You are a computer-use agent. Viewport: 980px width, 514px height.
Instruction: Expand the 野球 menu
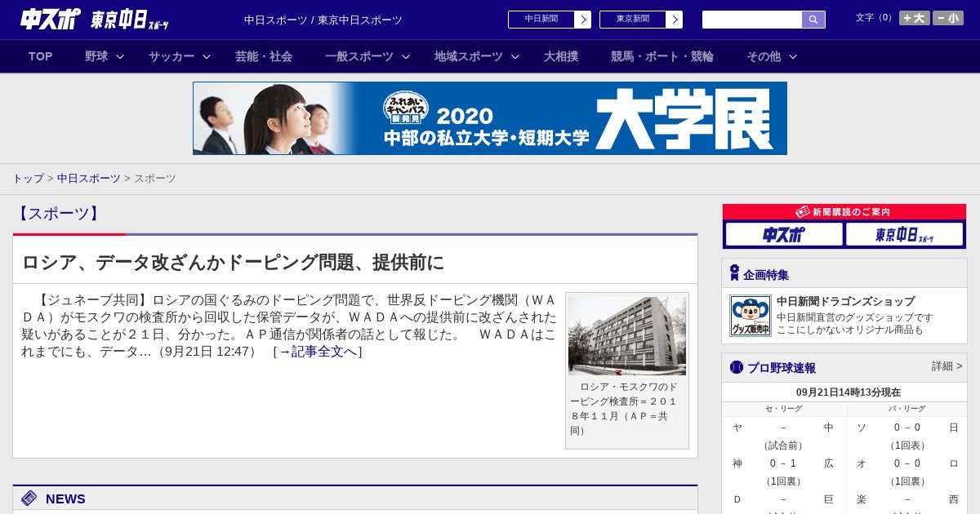pos(105,56)
